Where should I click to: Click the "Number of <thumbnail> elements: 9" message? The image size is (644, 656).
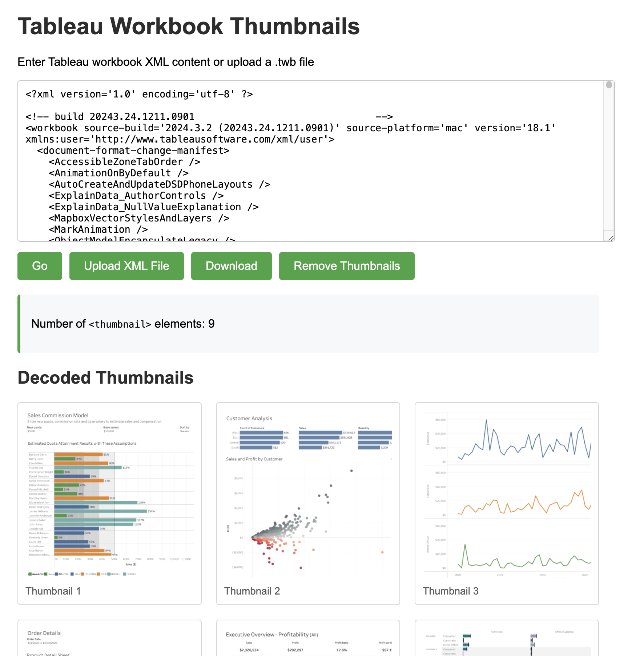click(x=123, y=324)
